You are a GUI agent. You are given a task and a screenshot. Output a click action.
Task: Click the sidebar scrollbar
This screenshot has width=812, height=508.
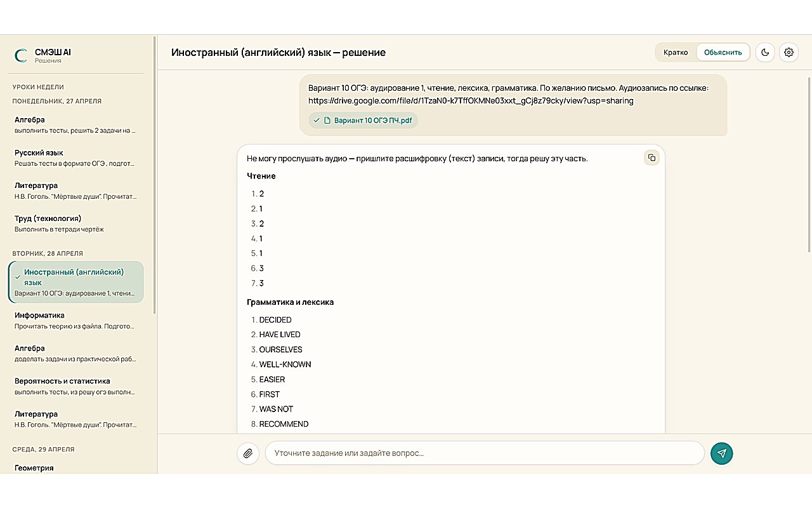click(155, 175)
